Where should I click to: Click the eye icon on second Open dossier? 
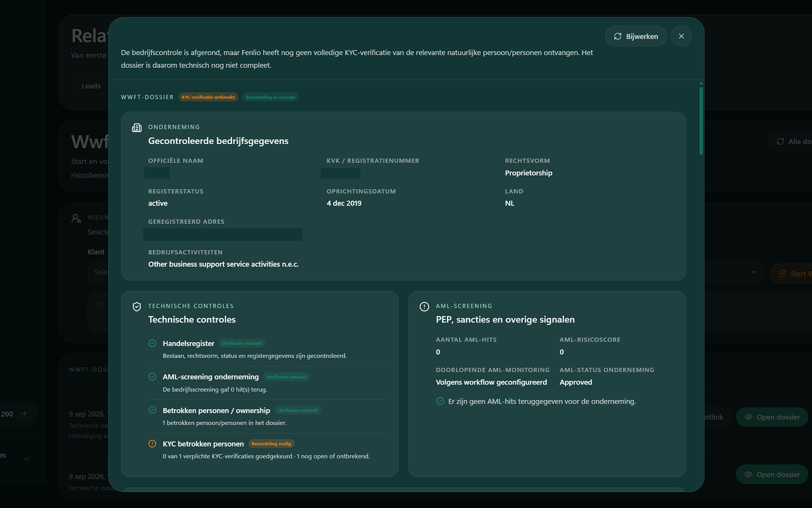pos(749,474)
